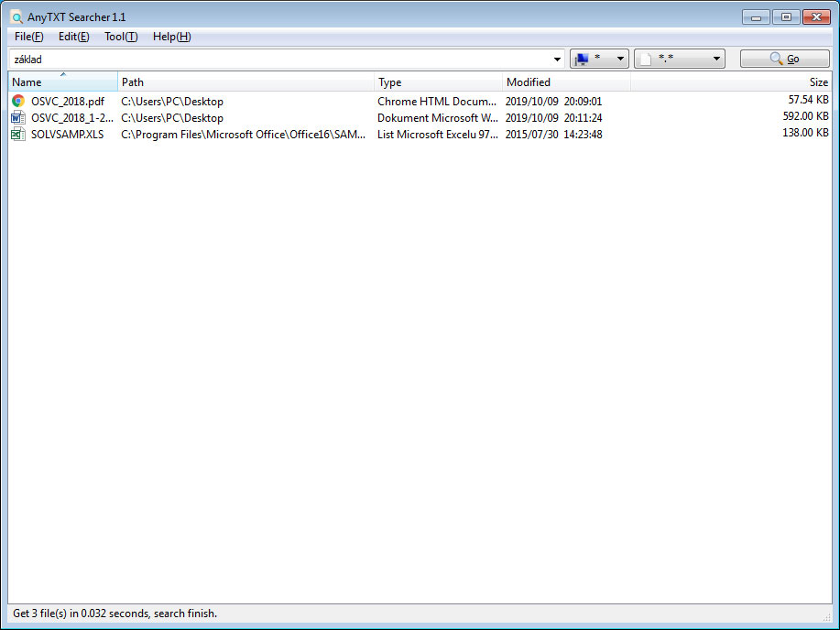Screen dimensions: 840x630
Task: Click the Go search button
Action: click(x=785, y=59)
